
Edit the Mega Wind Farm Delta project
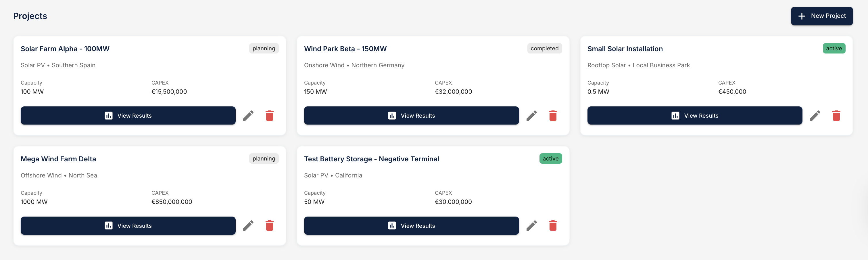(248, 225)
